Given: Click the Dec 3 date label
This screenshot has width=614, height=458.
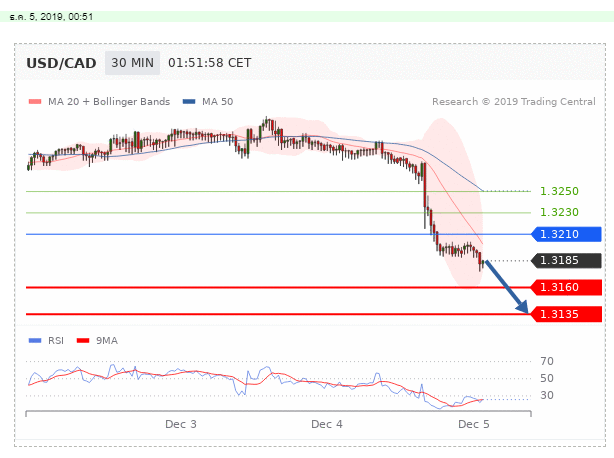Looking at the screenshot, I should click(181, 424).
